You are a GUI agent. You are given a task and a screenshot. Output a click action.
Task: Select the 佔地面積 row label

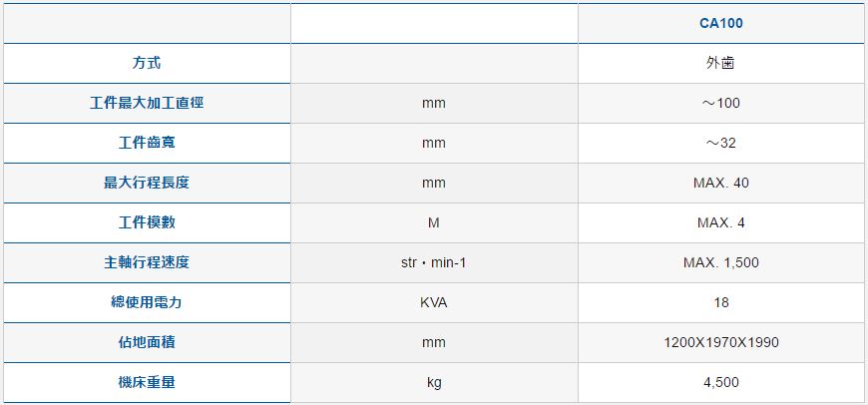(x=147, y=342)
